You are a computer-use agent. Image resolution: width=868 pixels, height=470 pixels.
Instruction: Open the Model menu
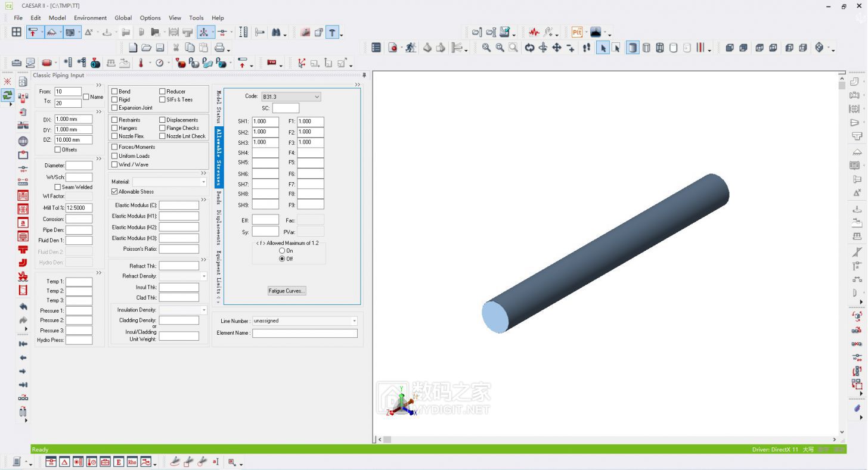coord(57,18)
